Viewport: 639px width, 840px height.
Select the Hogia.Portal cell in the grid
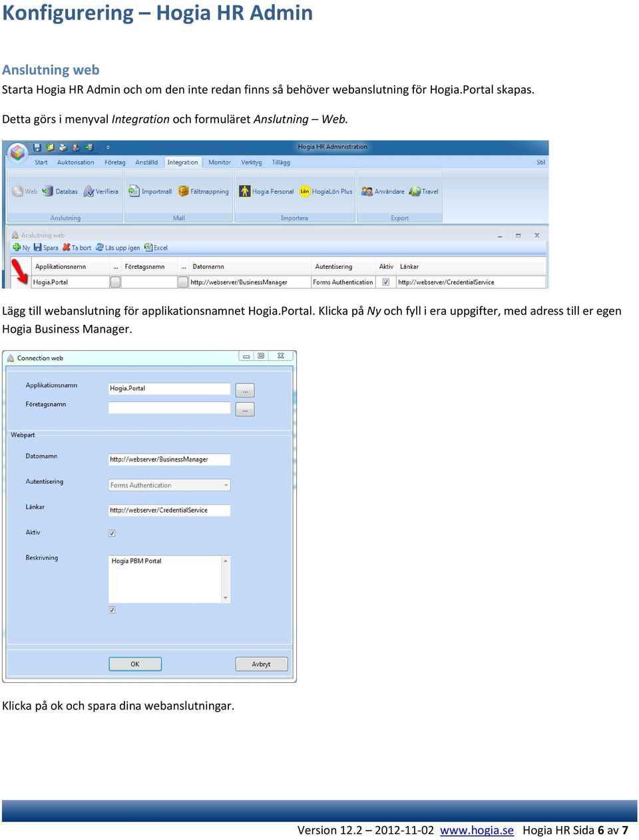70,282
